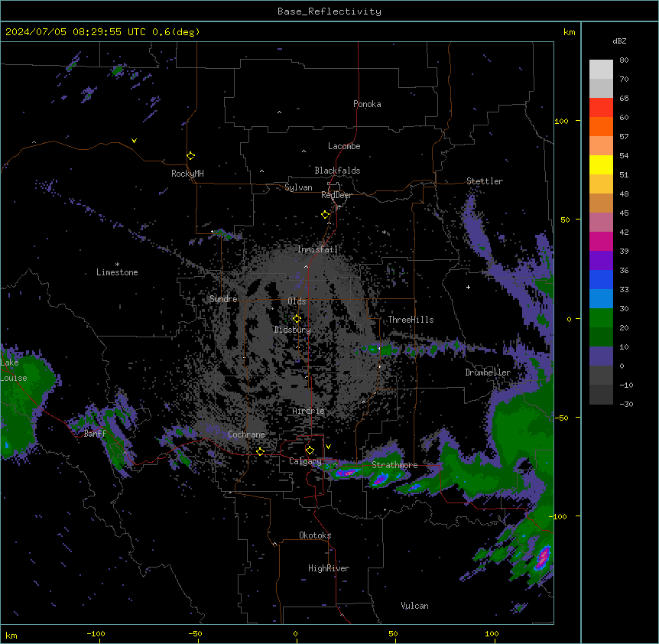Click the Olds town label

click(x=297, y=301)
